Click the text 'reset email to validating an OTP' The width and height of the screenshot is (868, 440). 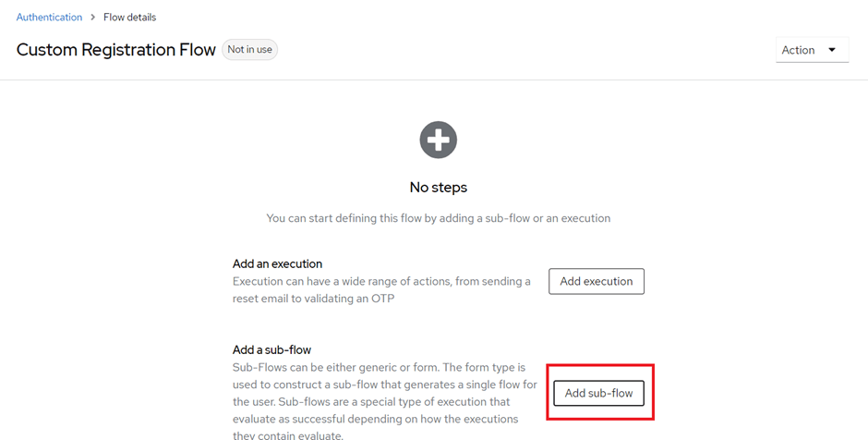313,299
